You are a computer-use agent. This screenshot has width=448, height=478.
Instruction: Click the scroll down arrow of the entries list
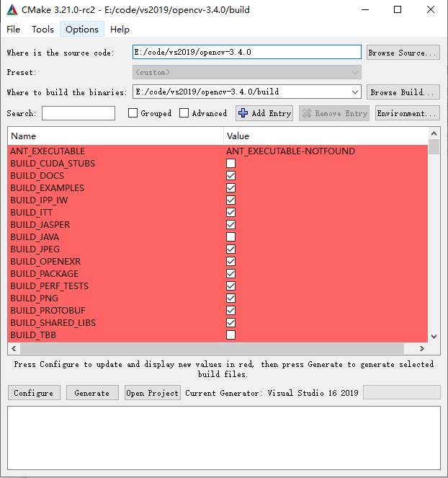tap(434, 337)
